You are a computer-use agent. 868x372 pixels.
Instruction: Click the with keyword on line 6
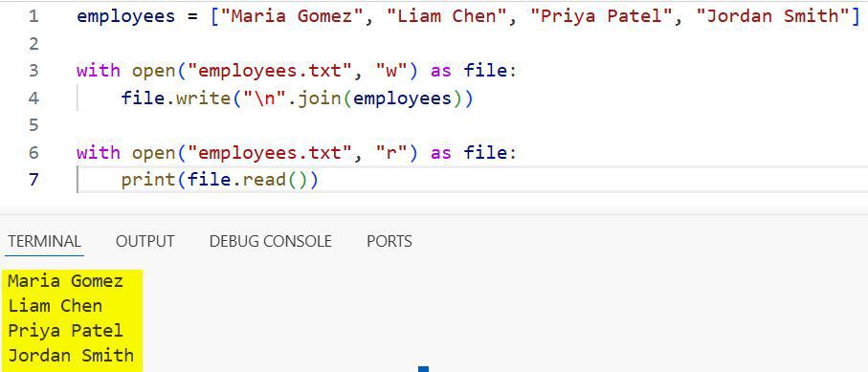(x=98, y=153)
